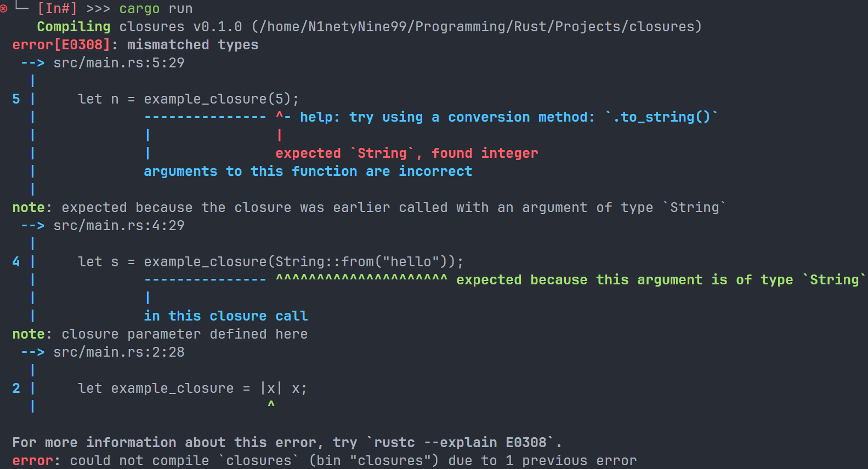Click line number 4 in the gutter
The width and height of the screenshot is (868, 469).
point(16,262)
